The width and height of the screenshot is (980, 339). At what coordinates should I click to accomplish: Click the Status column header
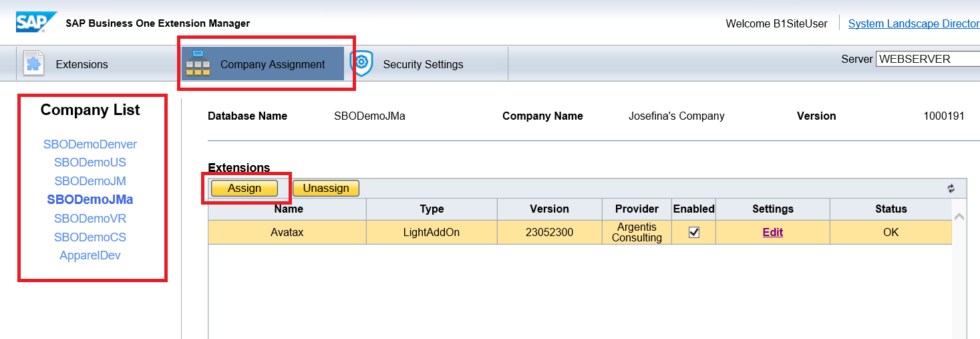click(891, 209)
